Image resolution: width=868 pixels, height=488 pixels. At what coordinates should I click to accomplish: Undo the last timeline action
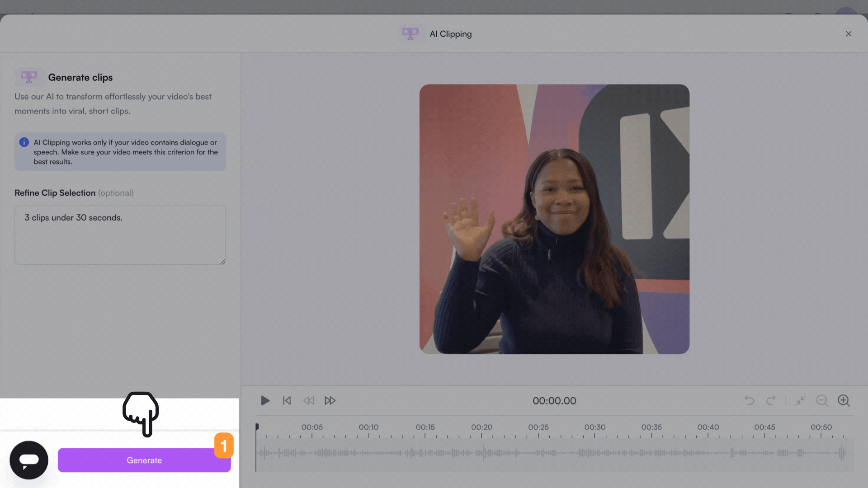click(749, 400)
